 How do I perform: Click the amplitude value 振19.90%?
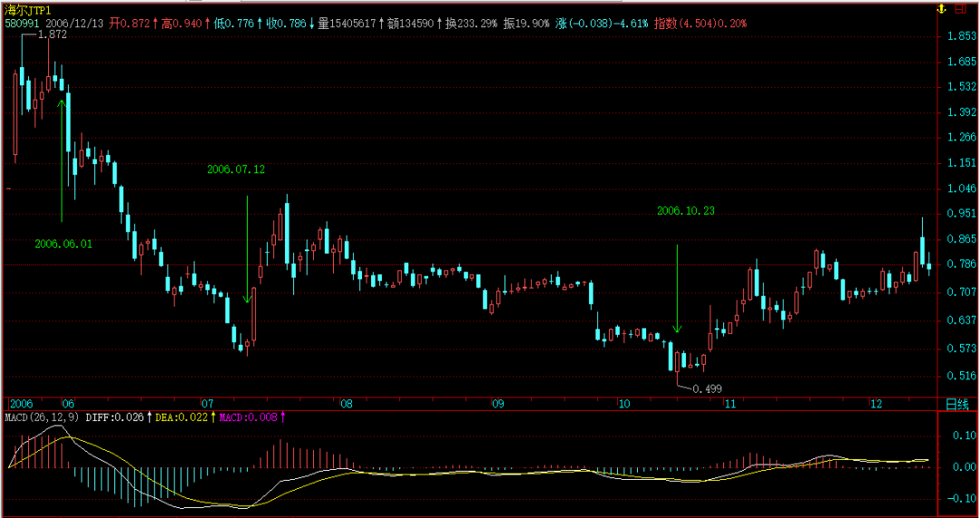(526, 24)
